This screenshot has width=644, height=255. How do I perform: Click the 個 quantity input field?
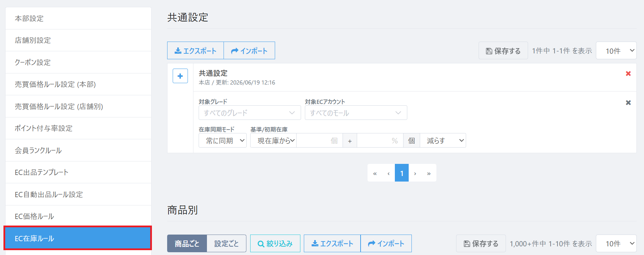pos(319,140)
